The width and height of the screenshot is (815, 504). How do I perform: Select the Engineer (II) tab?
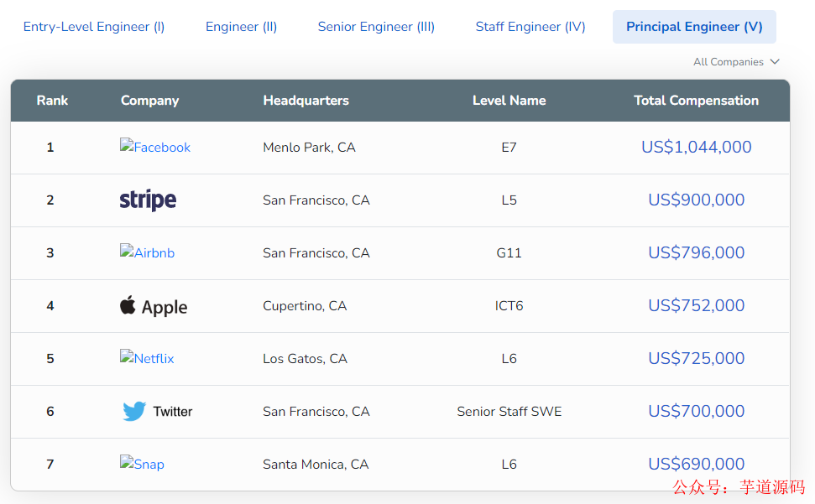[x=241, y=27]
